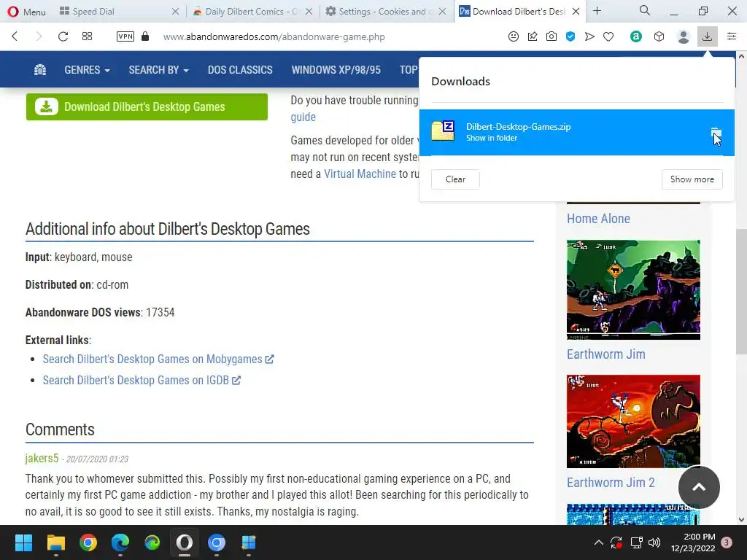
Task: Click the Clear downloads button
Action: (x=455, y=179)
